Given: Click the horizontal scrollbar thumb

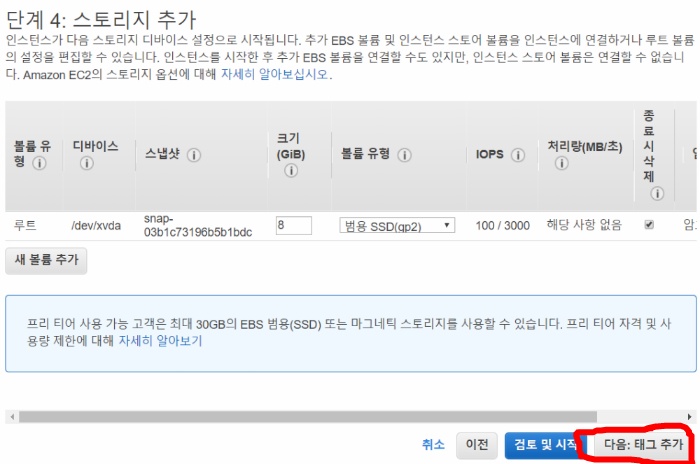Looking at the screenshot, I should (x=308, y=417).
